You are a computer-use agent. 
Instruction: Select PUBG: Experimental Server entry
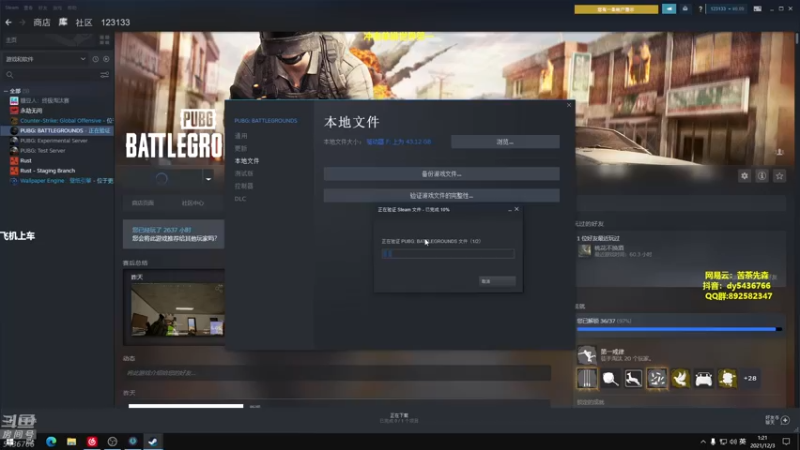coord(54,141)
